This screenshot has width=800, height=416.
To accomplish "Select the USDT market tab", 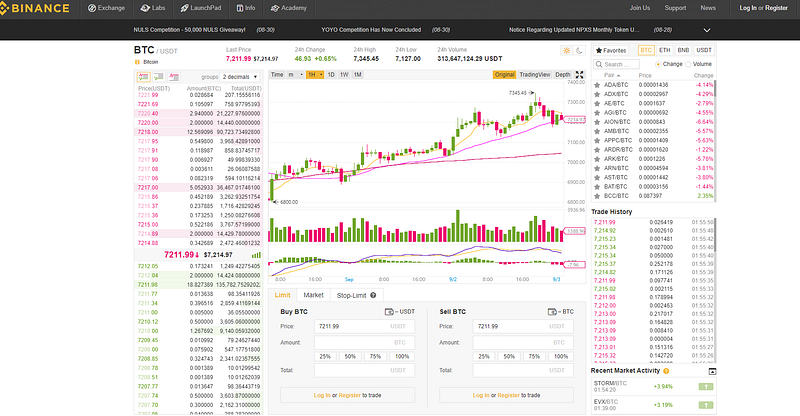I will coord(704,50).
